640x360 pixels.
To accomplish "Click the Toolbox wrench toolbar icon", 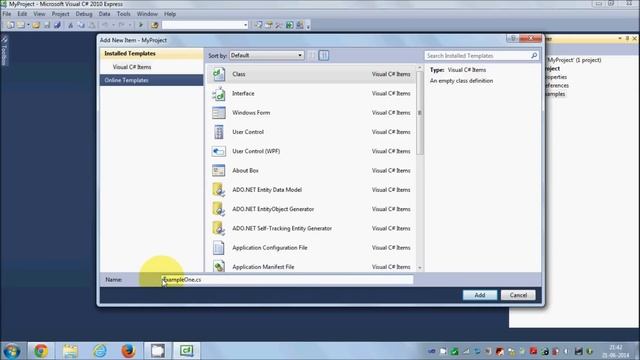I will (279, 25).
